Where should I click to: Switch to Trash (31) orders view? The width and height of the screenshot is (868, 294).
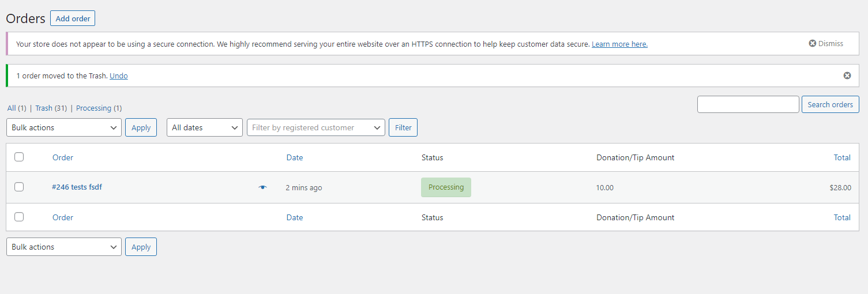click(51, 108)
